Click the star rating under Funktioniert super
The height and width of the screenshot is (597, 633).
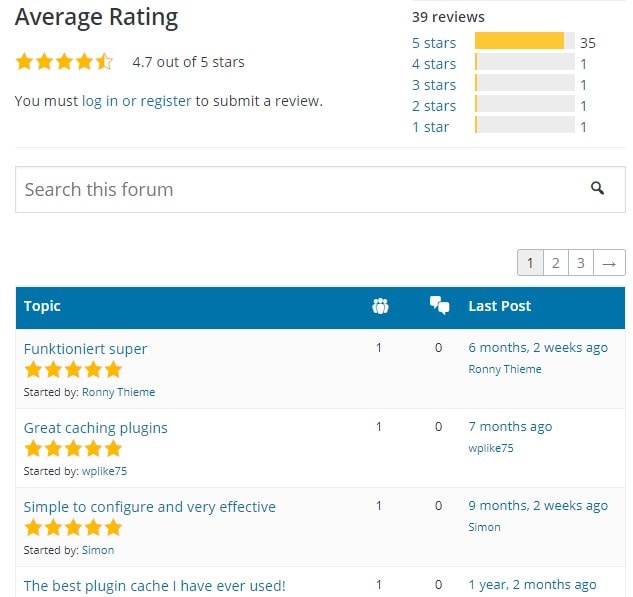tap(73, 370)
